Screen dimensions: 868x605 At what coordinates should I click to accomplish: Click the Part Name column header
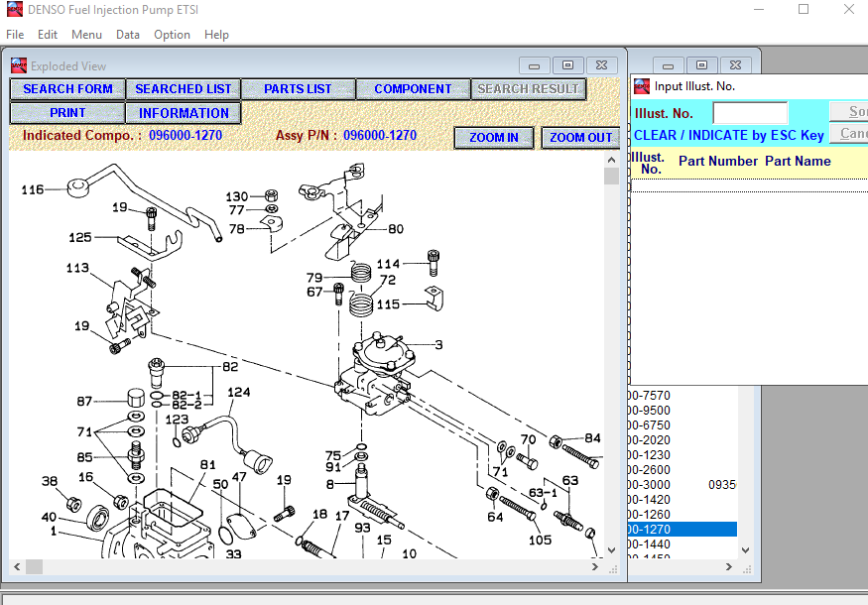(x=798, y=161)
